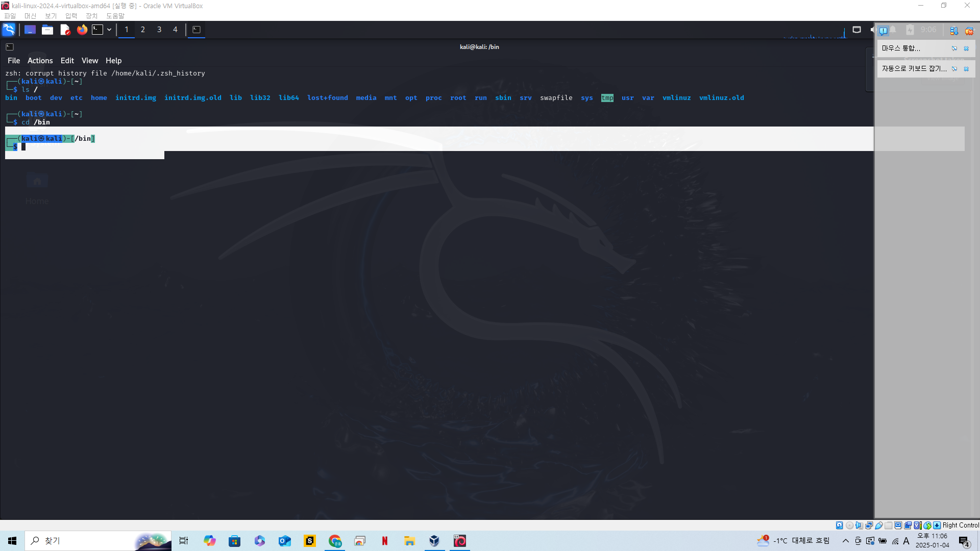Open the VirtualBox 장치 menu

click(91, 16)
